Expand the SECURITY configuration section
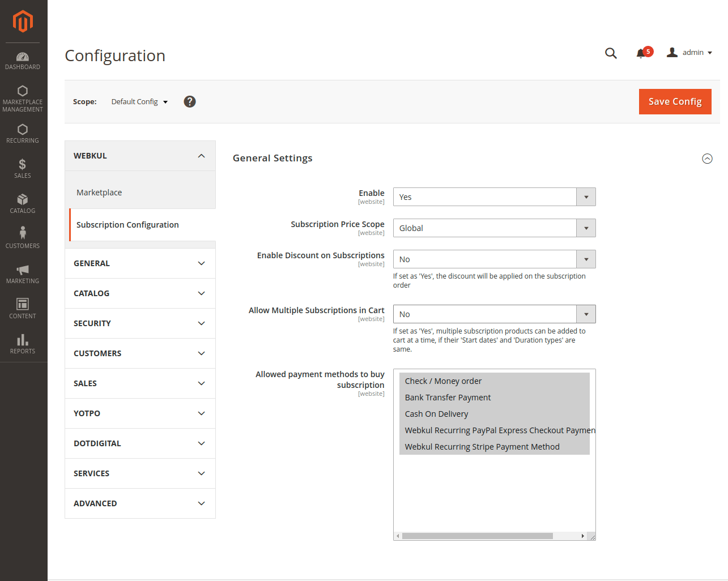 click(x=141, y=323)
